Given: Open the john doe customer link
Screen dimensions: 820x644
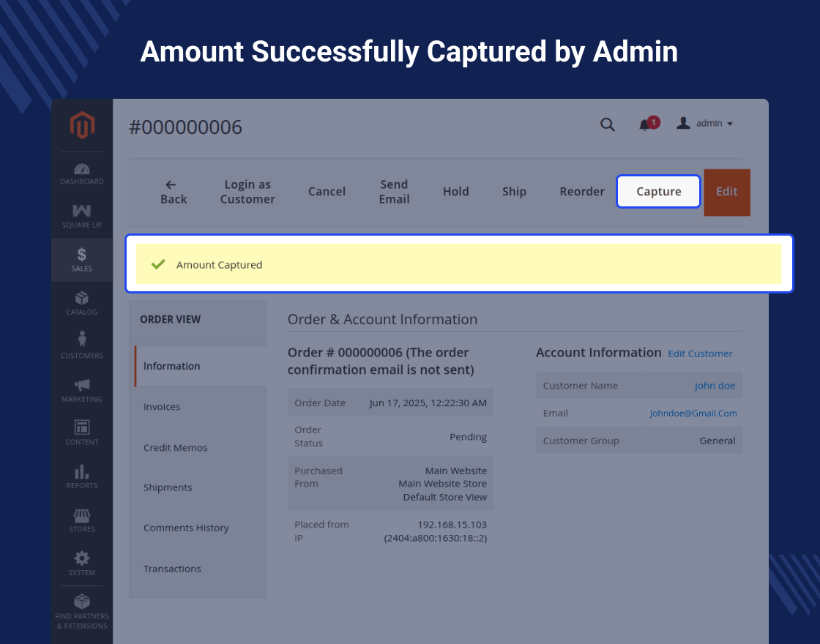Looking at the screenshot, I should tap(715, 386).
